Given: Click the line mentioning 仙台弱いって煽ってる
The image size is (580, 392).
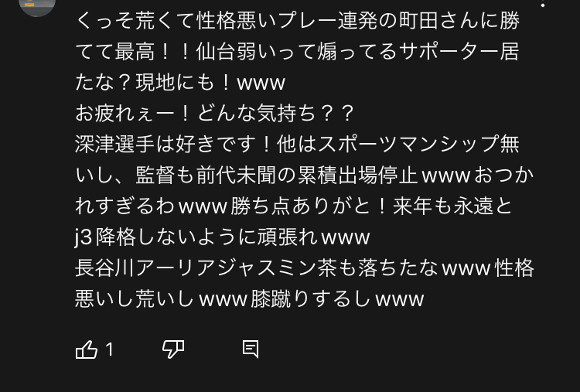Looking at the screenshot, I should coord(298,51).
